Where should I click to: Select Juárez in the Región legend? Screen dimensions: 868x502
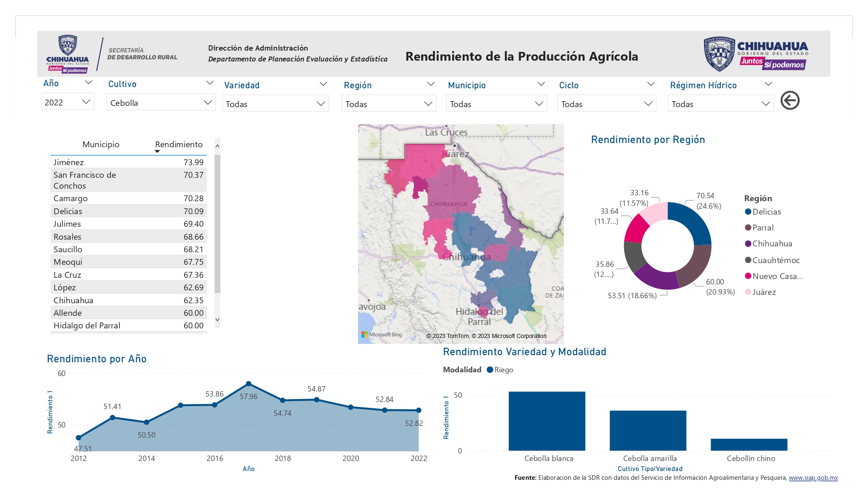tap(760, 292)
